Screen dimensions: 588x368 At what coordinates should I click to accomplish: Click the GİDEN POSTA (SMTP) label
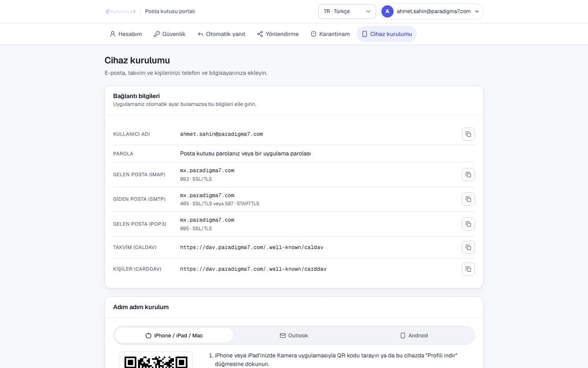tap(139, 199)
